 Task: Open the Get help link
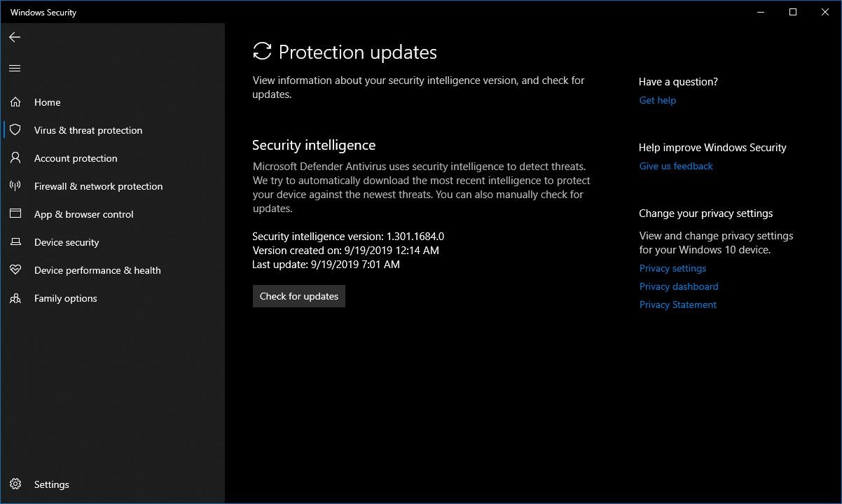pyautogui.click(x=658, y=100)
